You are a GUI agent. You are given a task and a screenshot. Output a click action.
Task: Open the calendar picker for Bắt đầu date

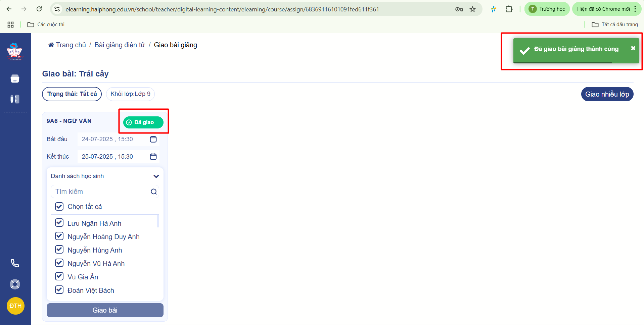coord(153,139)
